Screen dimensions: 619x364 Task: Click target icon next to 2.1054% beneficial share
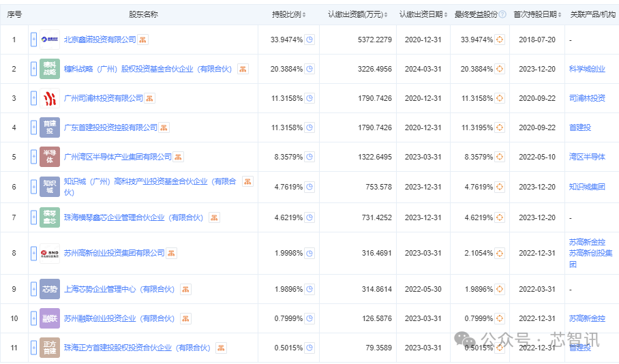tap(500, 253)
